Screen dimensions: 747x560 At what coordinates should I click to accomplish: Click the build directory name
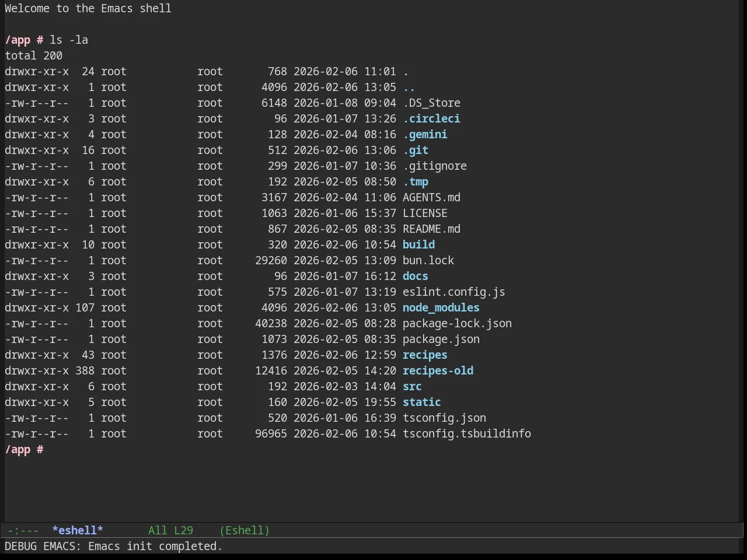pos(418,244)
